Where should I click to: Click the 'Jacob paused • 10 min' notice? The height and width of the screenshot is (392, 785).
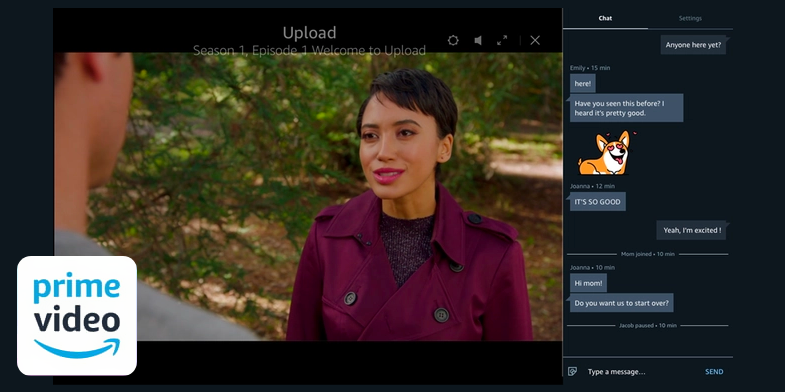(647, 325)
